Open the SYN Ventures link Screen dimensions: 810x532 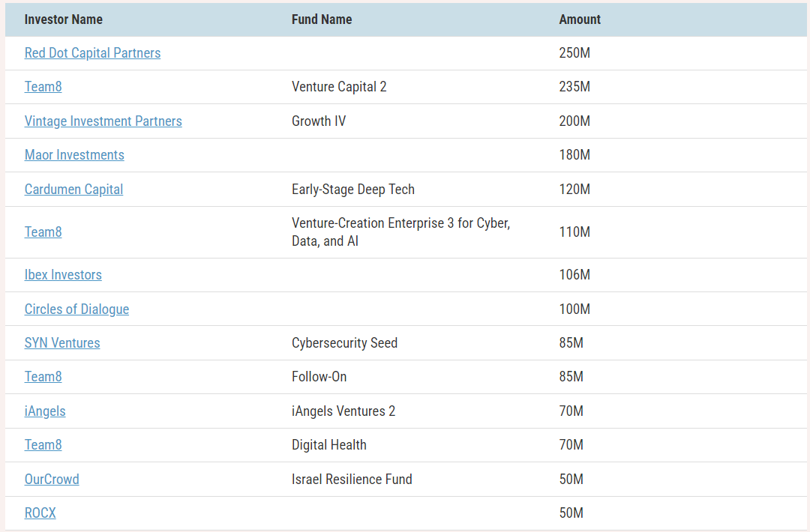point(62,343)
